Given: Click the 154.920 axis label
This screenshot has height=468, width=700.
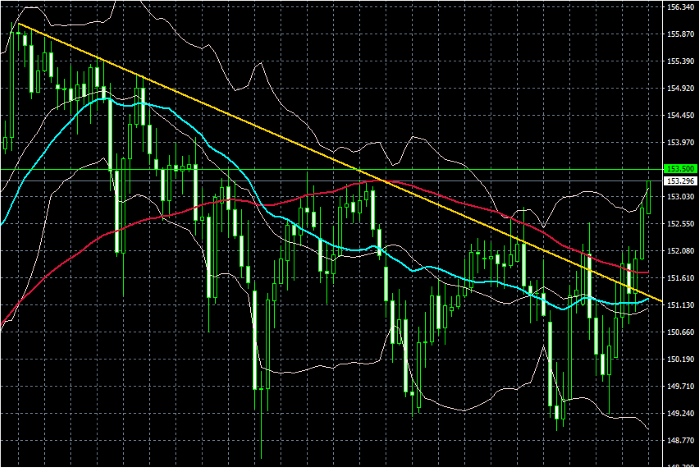Looking at the screenshot, I should point(681,88).
